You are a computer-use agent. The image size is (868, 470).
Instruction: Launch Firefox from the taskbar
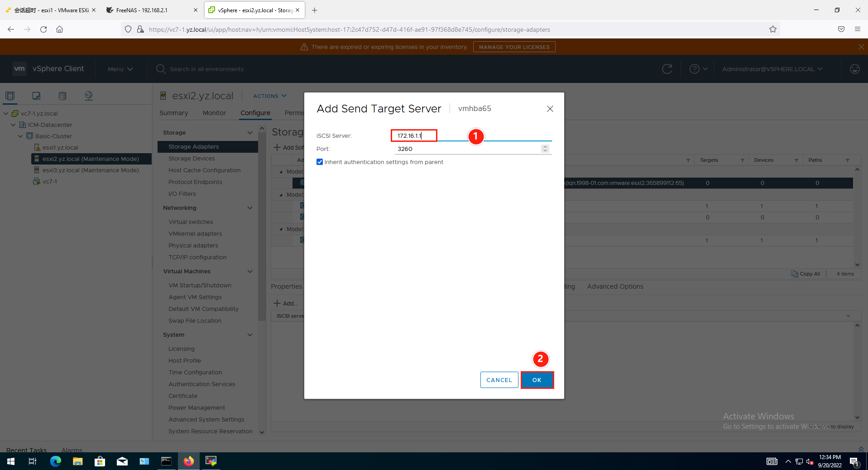(x=189, y=461)
